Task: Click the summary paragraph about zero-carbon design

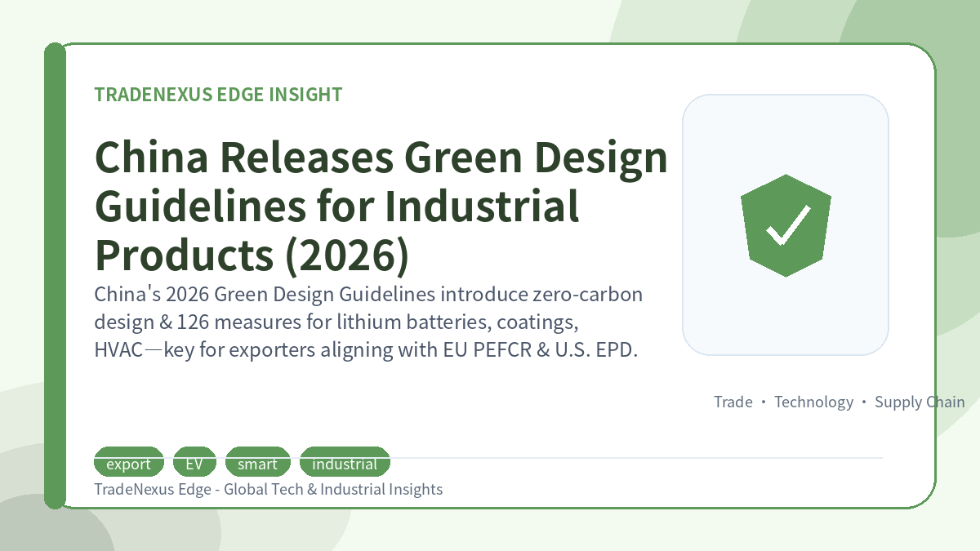Action: tap(369, 322)
